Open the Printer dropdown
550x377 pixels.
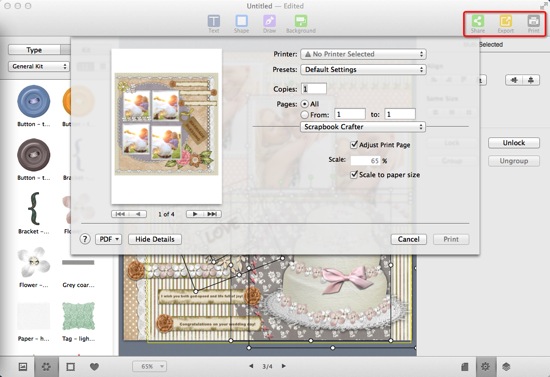[x=363, y=54]
